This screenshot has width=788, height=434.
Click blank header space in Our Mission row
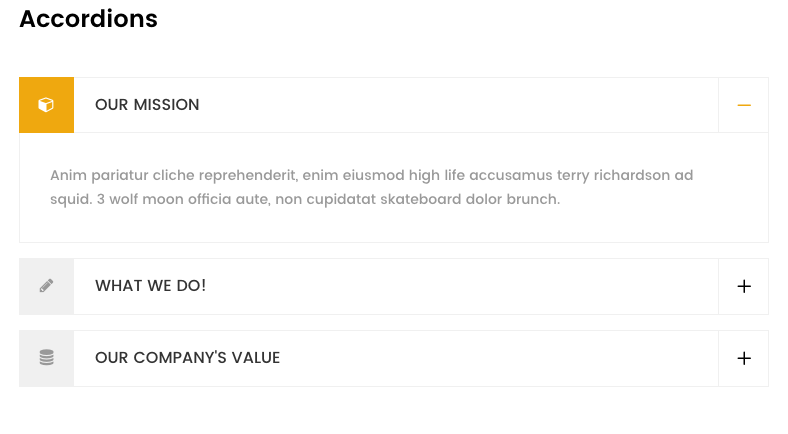pyautogui.click(x=450, y=105)
